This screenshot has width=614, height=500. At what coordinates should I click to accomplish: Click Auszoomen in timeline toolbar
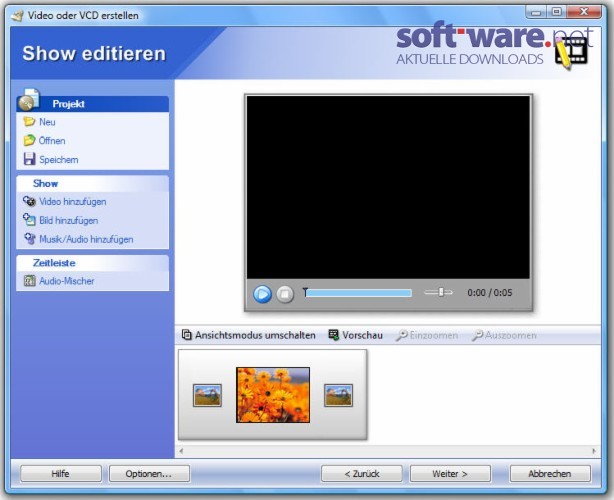click(504, 336)
